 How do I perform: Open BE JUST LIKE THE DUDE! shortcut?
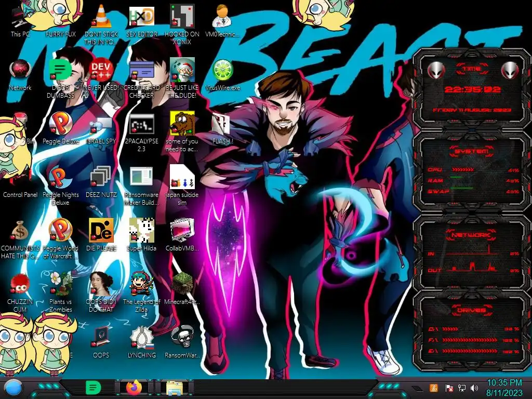[182, 78]
